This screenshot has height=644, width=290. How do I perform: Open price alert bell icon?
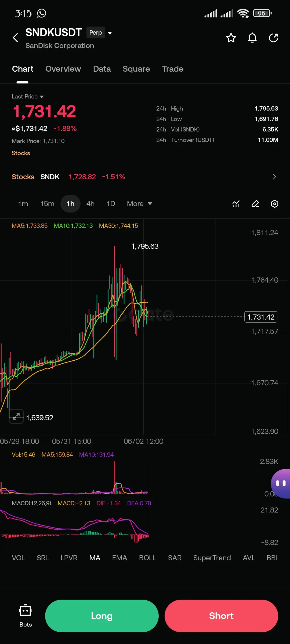pyautogui.click(x=252, y=38)
